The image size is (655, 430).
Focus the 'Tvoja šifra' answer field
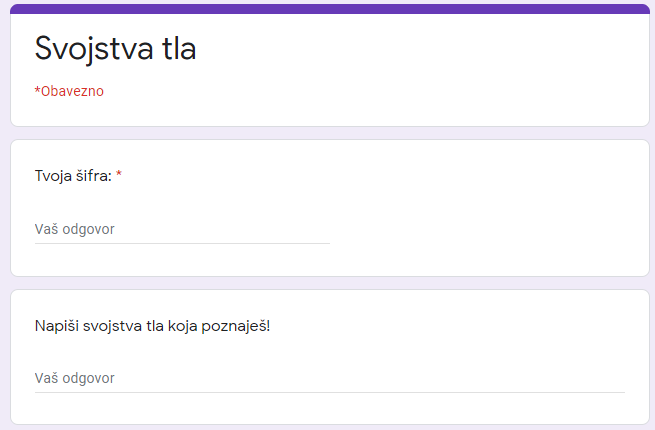(x=182, y=229)
